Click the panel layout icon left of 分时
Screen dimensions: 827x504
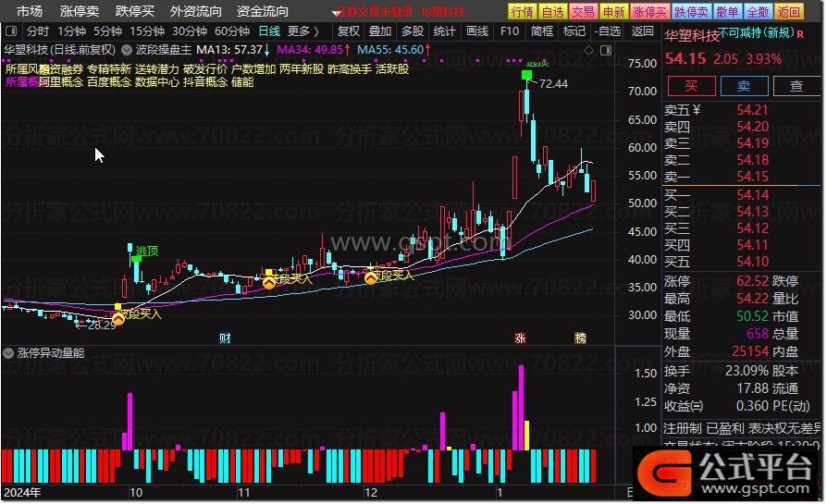coord(11,31)
